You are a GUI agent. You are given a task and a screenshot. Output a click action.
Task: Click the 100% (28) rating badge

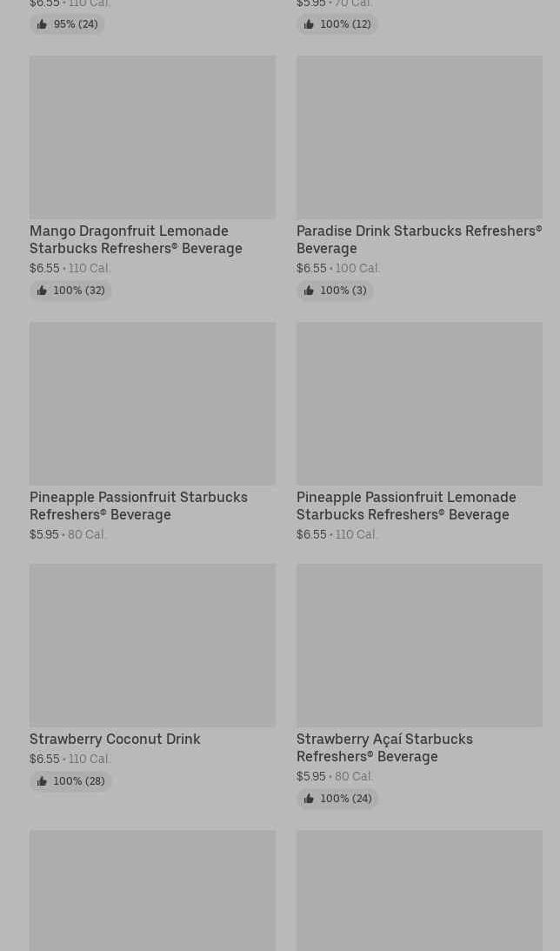pyautogui.click(x=71, y=781)
